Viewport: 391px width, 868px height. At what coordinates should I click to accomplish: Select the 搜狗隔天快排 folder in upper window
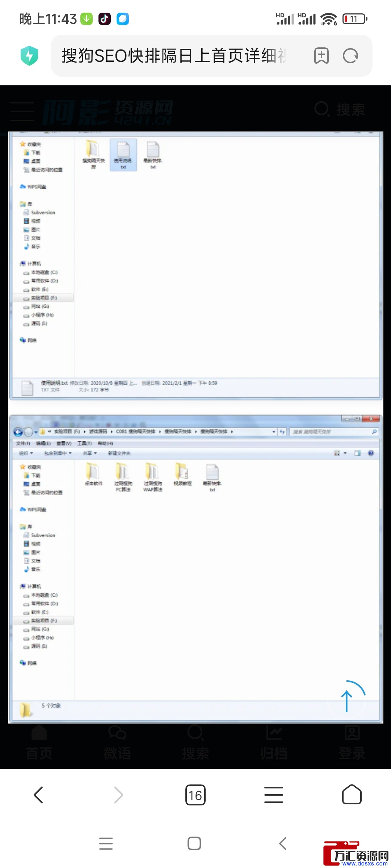pos(93,154)
